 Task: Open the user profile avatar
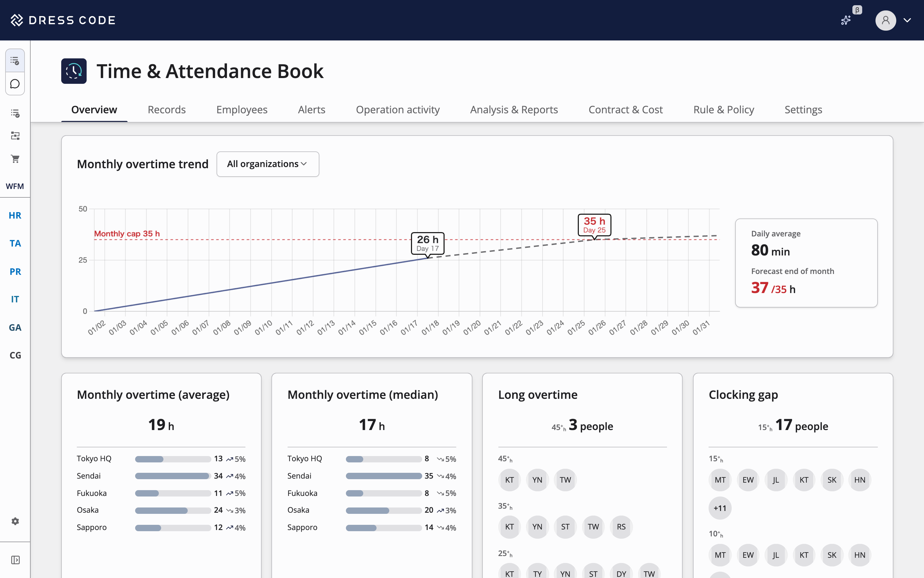coord(885,20)
